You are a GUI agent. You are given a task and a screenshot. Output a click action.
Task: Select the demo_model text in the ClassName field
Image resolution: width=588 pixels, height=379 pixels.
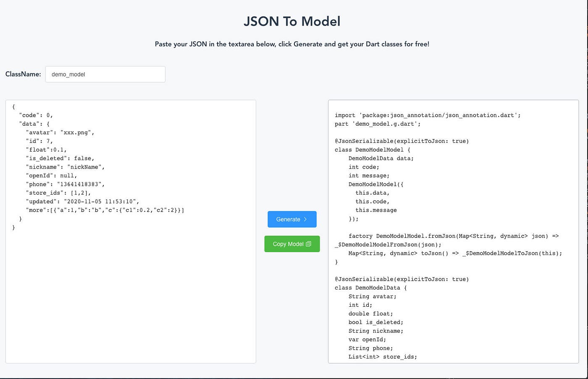tap(67, 74)
